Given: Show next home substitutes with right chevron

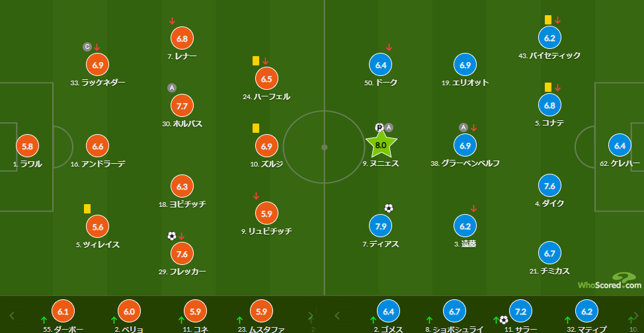Looking at the screenshot, I should 311,315.
